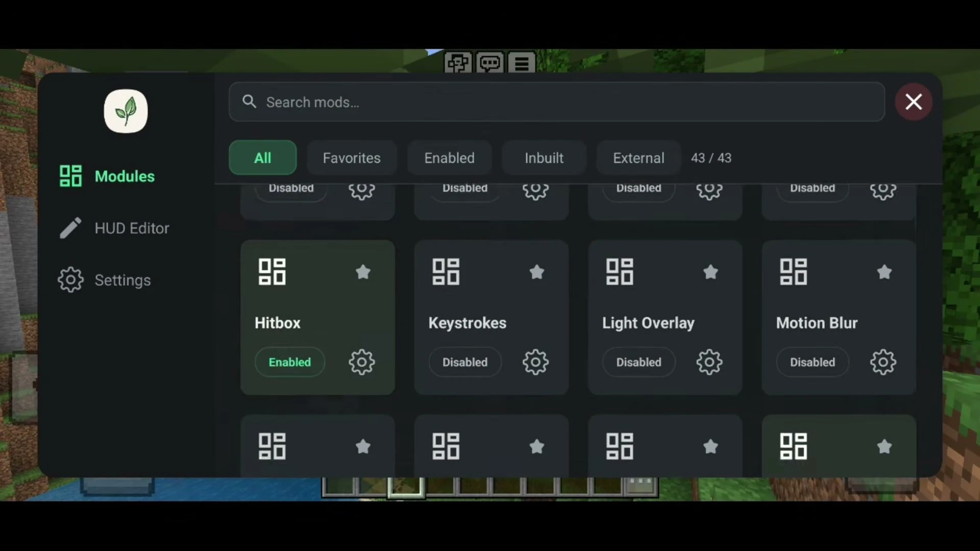Click the Light Overlay module name
The width and height of the screenshot is (980, 551).
click(648, 323)
